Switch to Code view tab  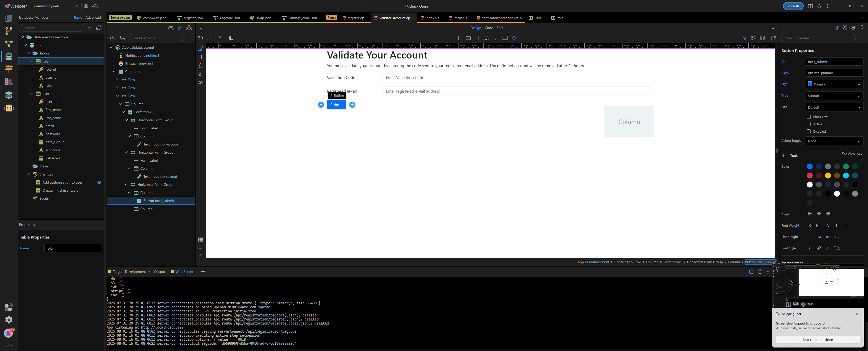coord(489,28)
